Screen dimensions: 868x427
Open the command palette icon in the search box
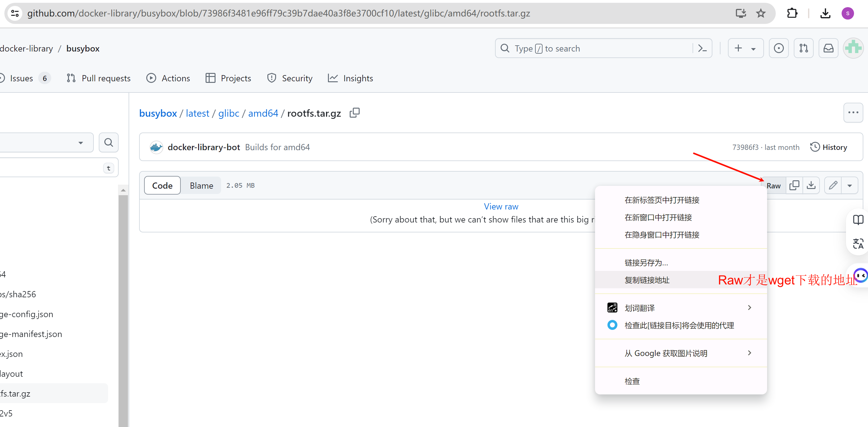[x=702, y=48]
